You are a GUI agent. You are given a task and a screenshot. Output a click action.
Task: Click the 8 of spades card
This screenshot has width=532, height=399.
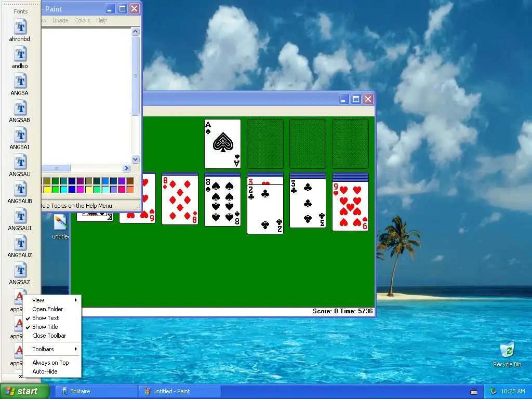pos(222,201)
